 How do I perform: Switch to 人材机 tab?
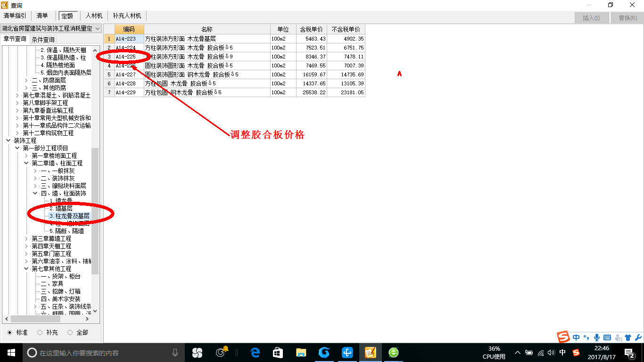tap(94, 16)
